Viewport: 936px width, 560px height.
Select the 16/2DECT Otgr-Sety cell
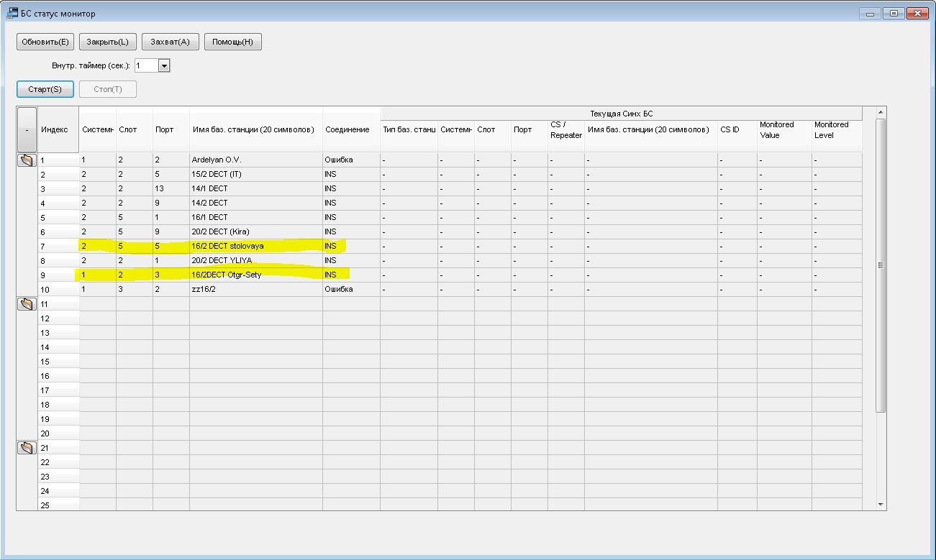(x=256, y=275)
